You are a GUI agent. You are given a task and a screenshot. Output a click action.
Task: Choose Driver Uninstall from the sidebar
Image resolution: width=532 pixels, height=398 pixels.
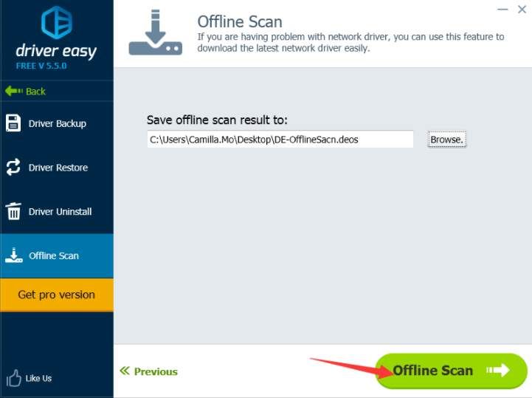pyautogui.click(x=60, y=212)
